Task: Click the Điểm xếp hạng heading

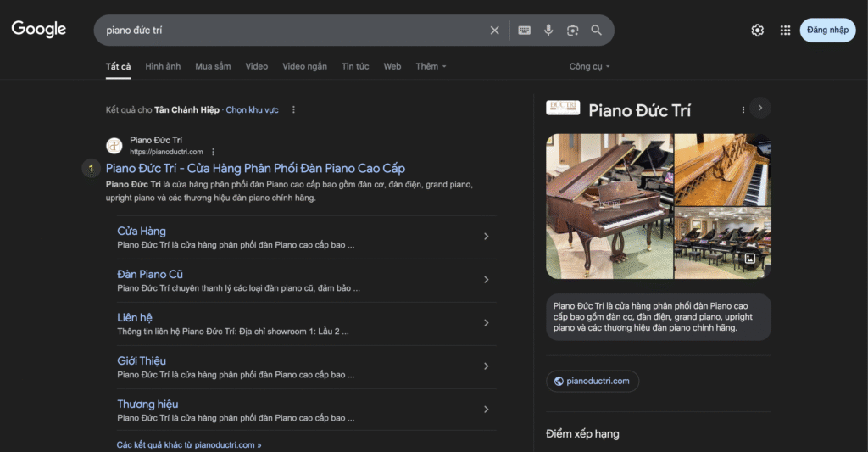Action: pyautogui.click(x=582, y=433)
